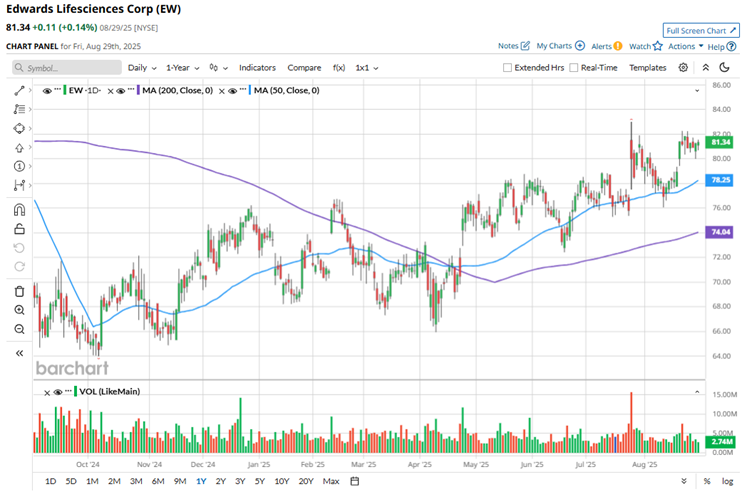
Task: Enable the Extended Hrs checkbox
Action: pos(507,68)
